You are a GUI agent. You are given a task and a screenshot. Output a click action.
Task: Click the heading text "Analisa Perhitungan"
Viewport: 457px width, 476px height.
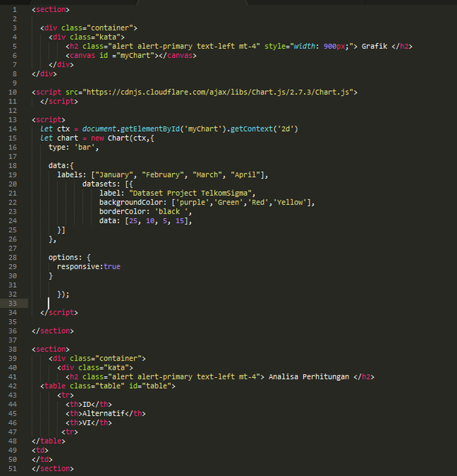(309, 377)
